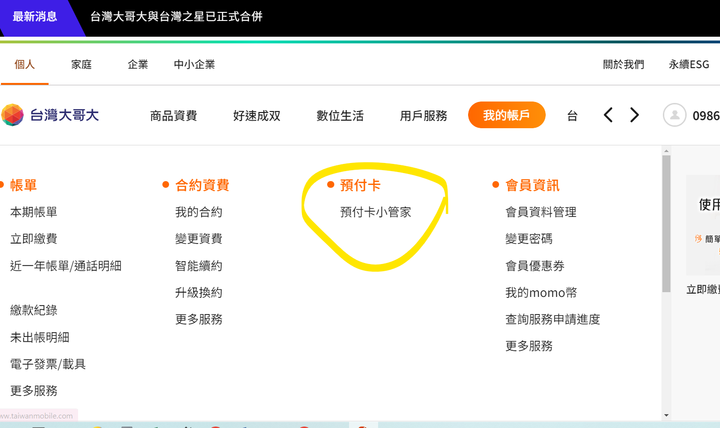
Task: Open 升級換約
Action: click(198, 293)
